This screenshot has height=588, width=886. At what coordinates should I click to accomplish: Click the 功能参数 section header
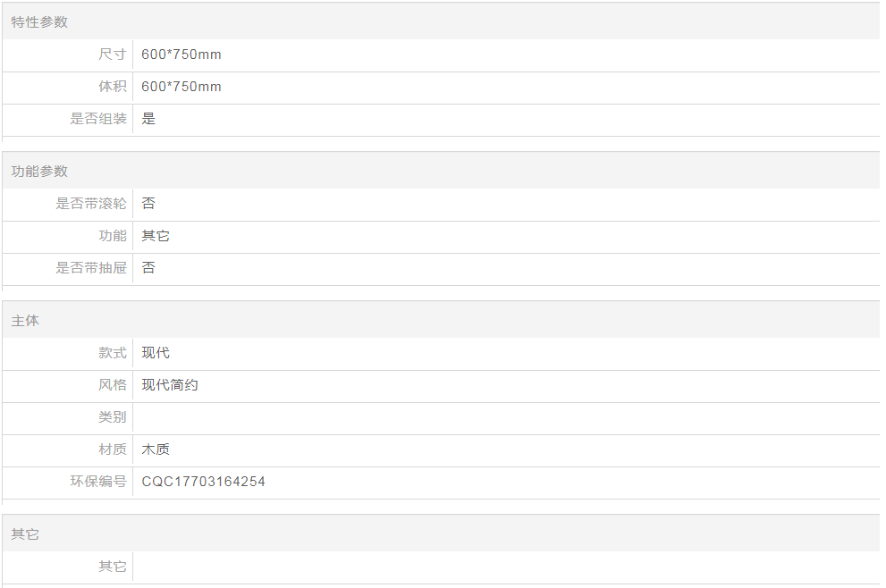(x=39, y=172)
